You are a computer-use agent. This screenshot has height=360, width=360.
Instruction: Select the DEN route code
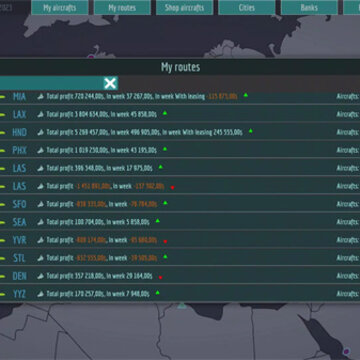click(19, 276)
